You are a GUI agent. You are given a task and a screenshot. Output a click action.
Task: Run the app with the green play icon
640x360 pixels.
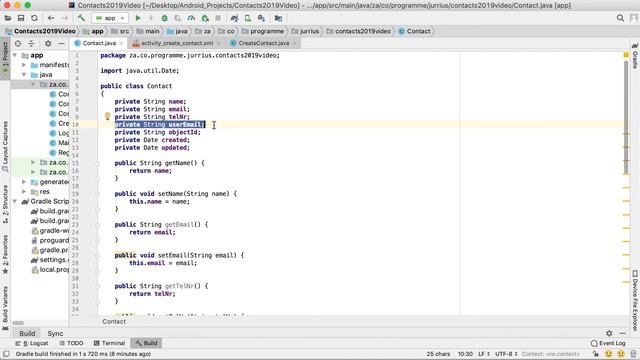[138, 18]
